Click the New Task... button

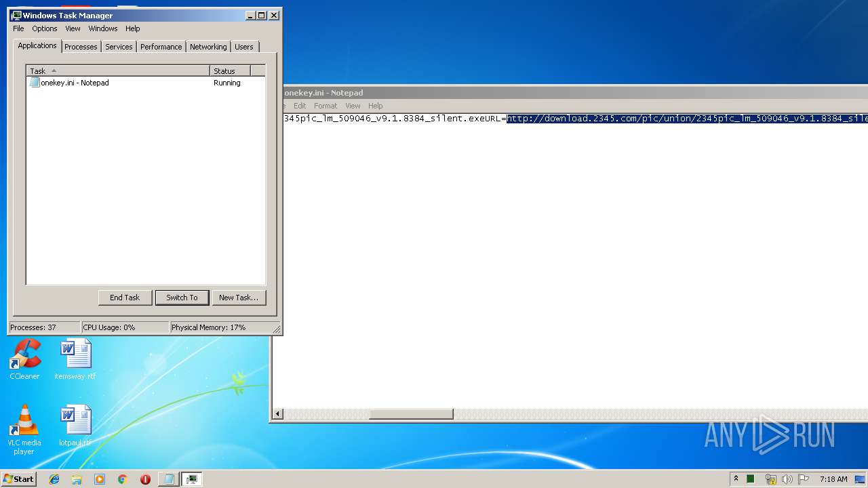pos(239,298)
